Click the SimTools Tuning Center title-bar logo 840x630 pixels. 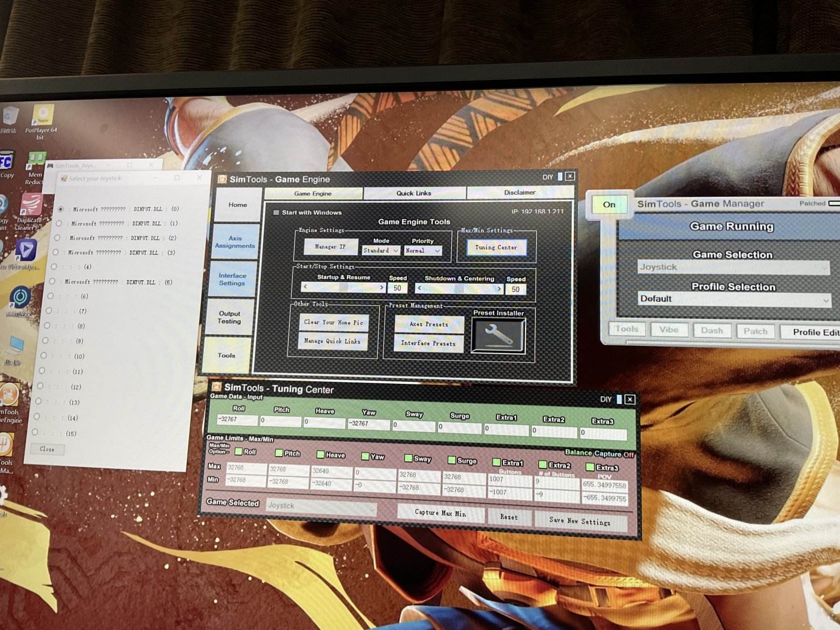216,387
